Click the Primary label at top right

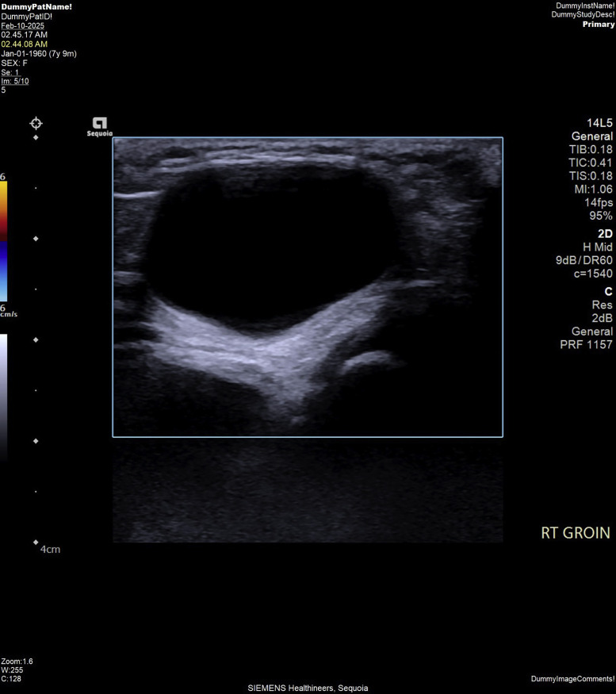(x=599, y=25)
